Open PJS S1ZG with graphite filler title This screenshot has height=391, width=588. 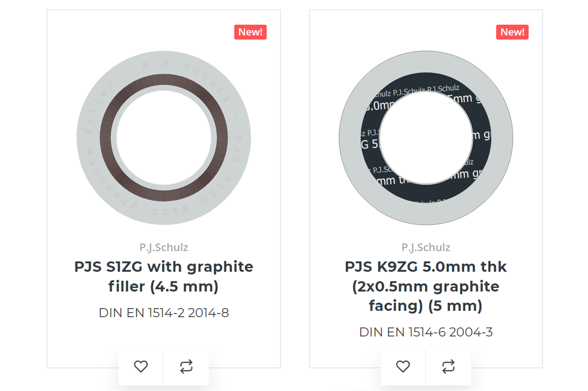[164, 276]
